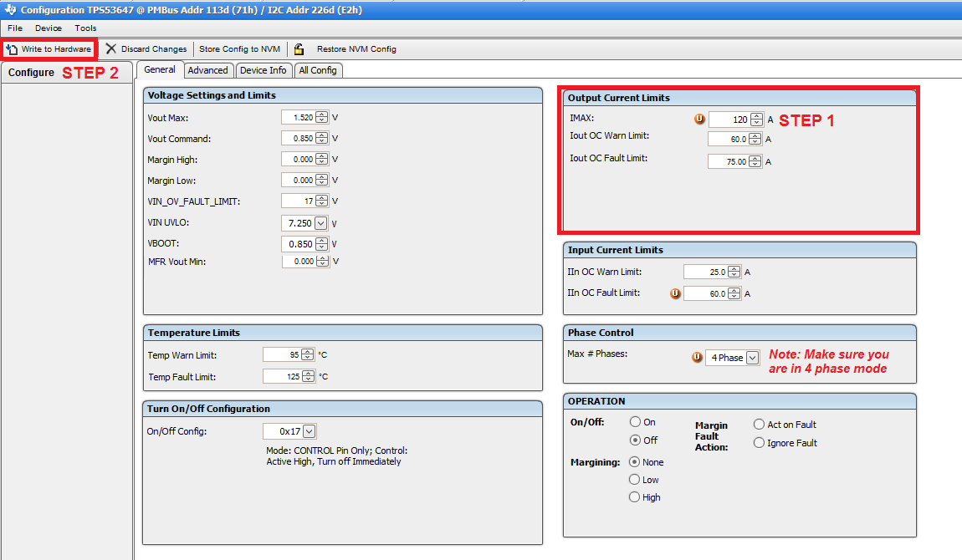Click the Vout Max value field

pyautogui.click(x=298, y=117)
